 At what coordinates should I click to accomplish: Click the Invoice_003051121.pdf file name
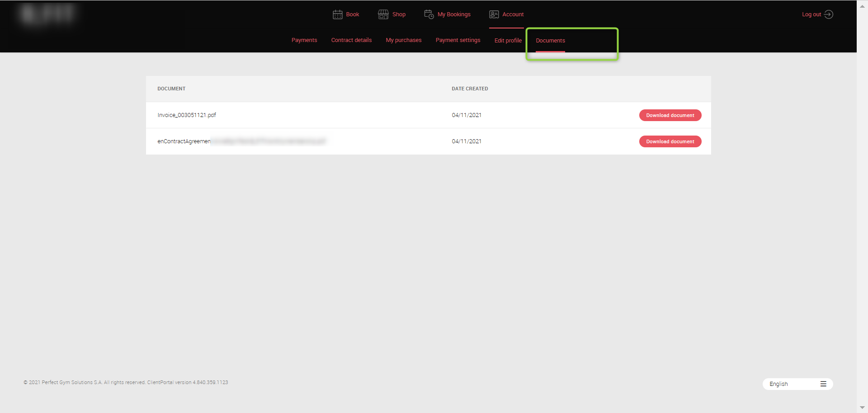click(x=187, y=115)
